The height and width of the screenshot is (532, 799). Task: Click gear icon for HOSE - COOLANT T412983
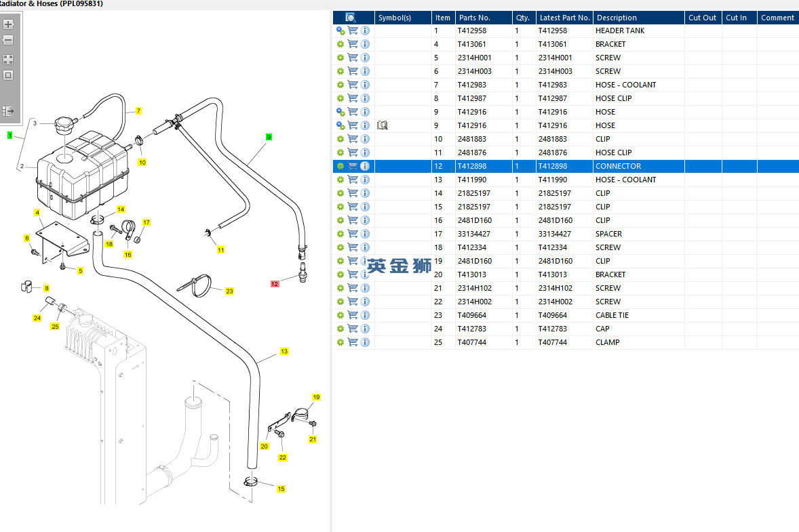[340, 85]
